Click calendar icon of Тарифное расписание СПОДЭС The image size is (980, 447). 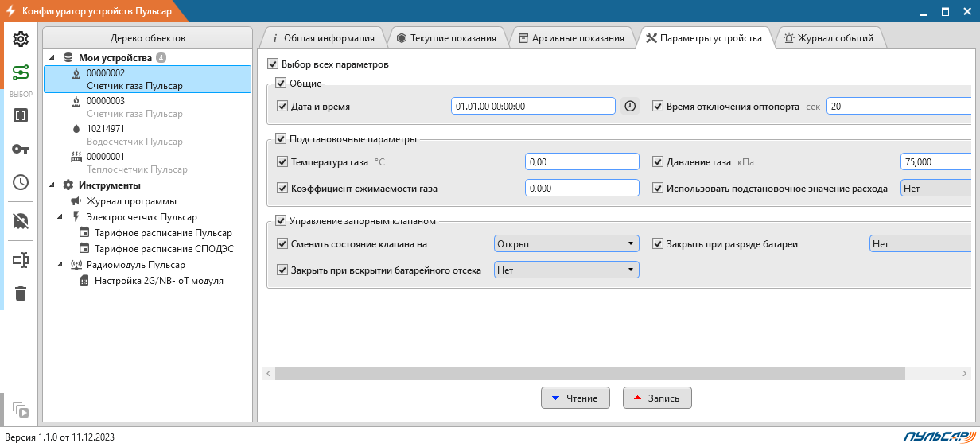tap(84, 249)
